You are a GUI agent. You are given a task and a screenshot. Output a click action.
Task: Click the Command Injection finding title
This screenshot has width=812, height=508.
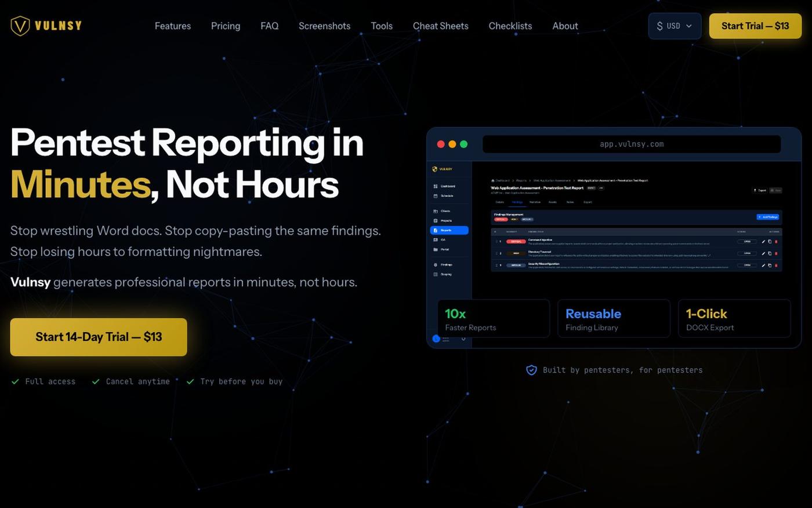[x=540, y=240]
